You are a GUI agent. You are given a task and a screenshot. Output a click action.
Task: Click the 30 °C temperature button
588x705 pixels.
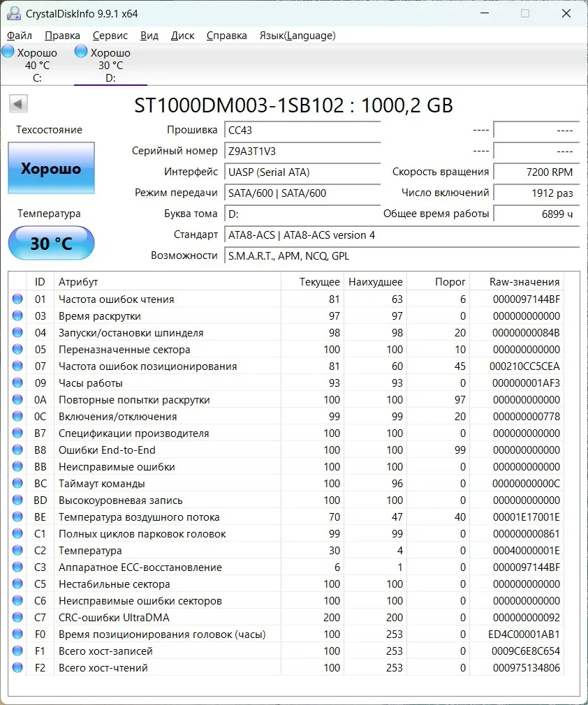tap(51, 243)
